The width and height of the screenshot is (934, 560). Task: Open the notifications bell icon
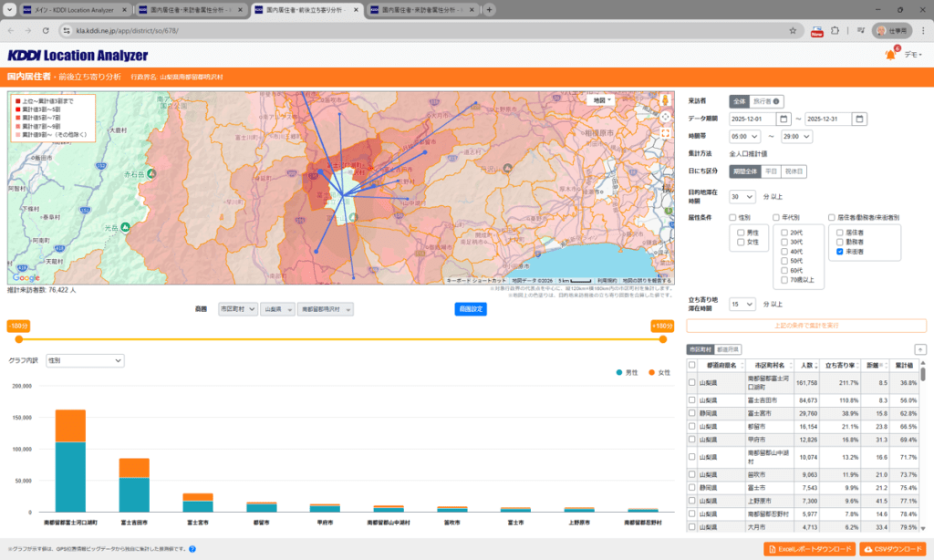[x=890, y=55]
